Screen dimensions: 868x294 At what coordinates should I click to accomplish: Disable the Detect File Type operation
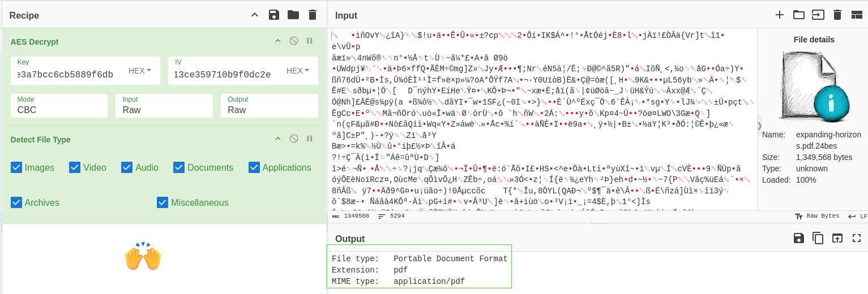294,139
